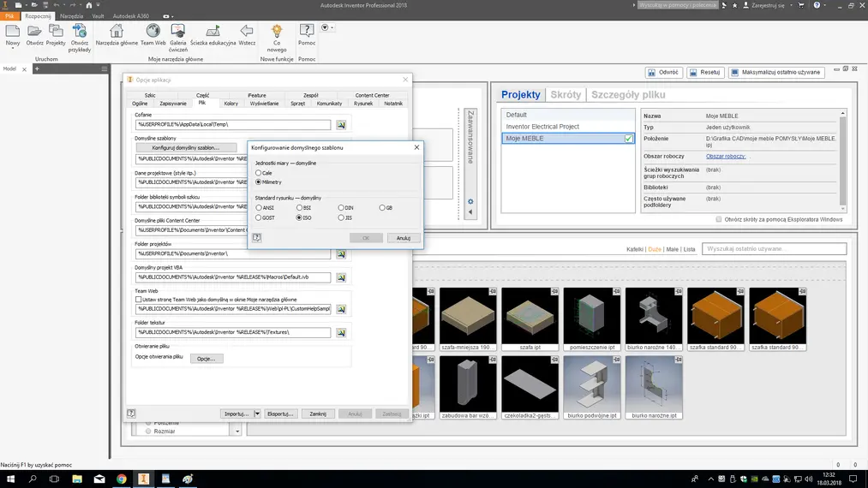Open the szafa.ipt thumbnail

530,318
